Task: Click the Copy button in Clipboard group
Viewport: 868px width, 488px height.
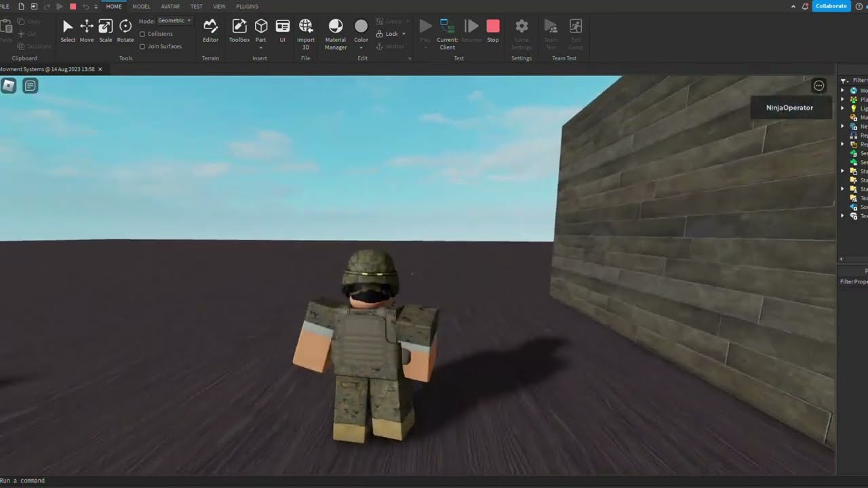Action: pos(29,22)
